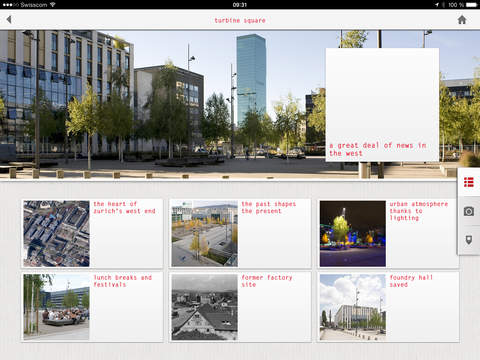Tap the location arrow status icon
The image size is (480, 360).
(437, 5)
